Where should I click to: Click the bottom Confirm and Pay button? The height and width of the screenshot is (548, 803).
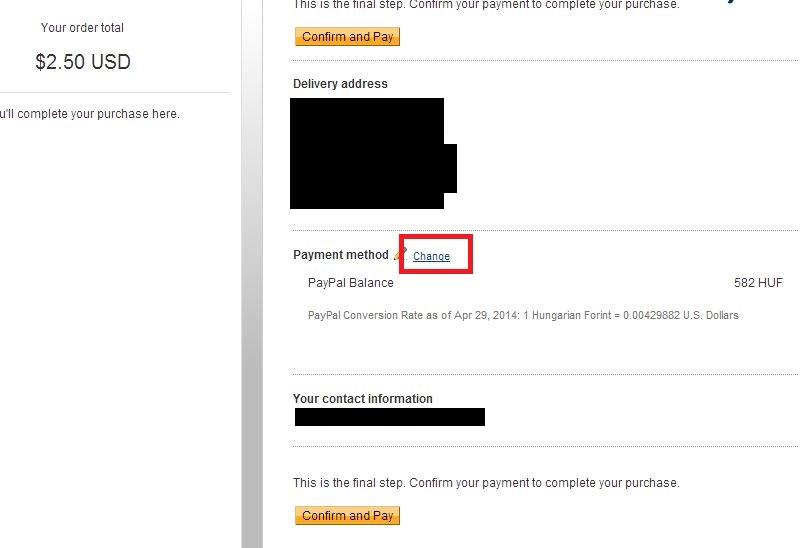coord(347,516)
